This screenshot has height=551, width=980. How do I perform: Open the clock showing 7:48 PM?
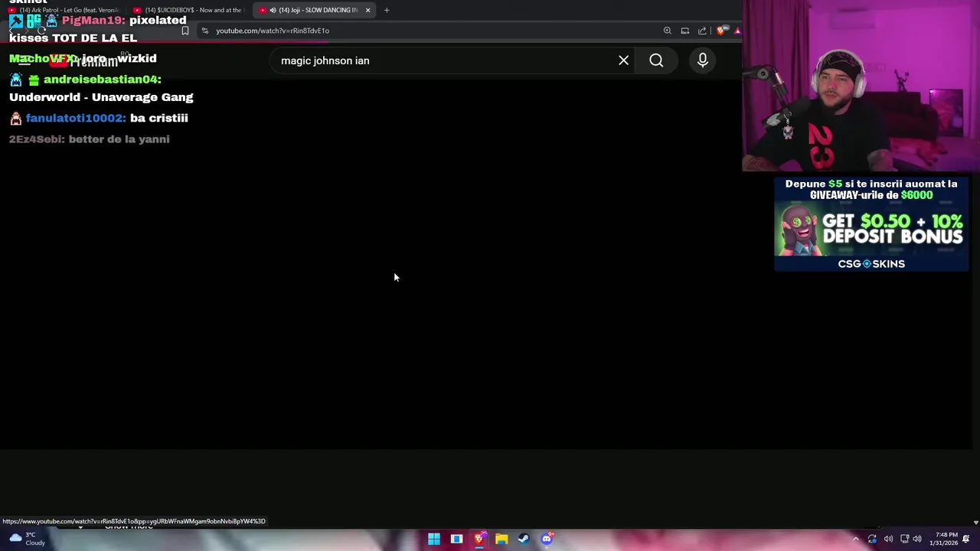[x=946, y=539]
